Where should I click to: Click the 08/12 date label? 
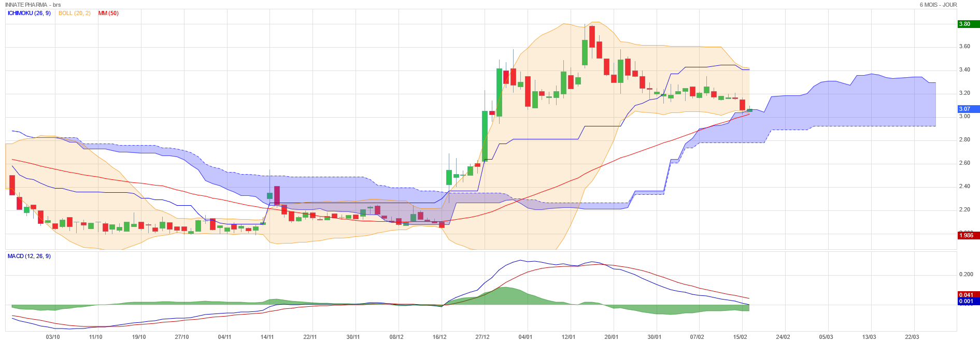[396, 337]
